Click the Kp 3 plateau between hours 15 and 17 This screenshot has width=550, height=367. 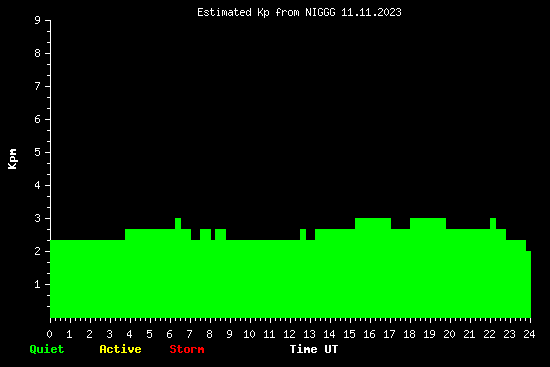point(373,223)
